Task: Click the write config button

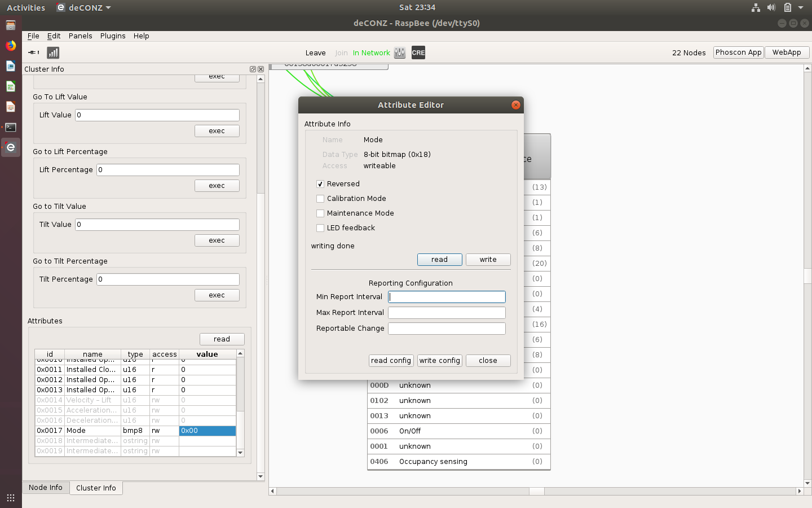Action: (439, 361)
